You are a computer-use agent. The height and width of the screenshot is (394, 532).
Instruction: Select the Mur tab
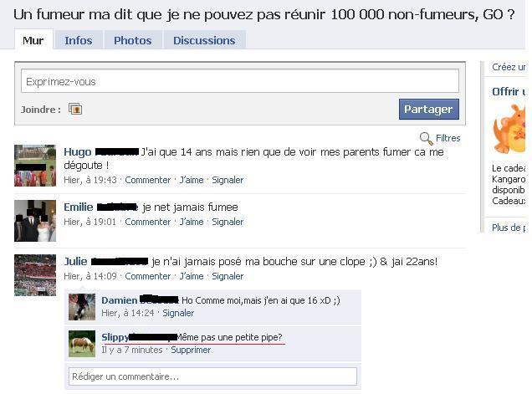(33, 40)
